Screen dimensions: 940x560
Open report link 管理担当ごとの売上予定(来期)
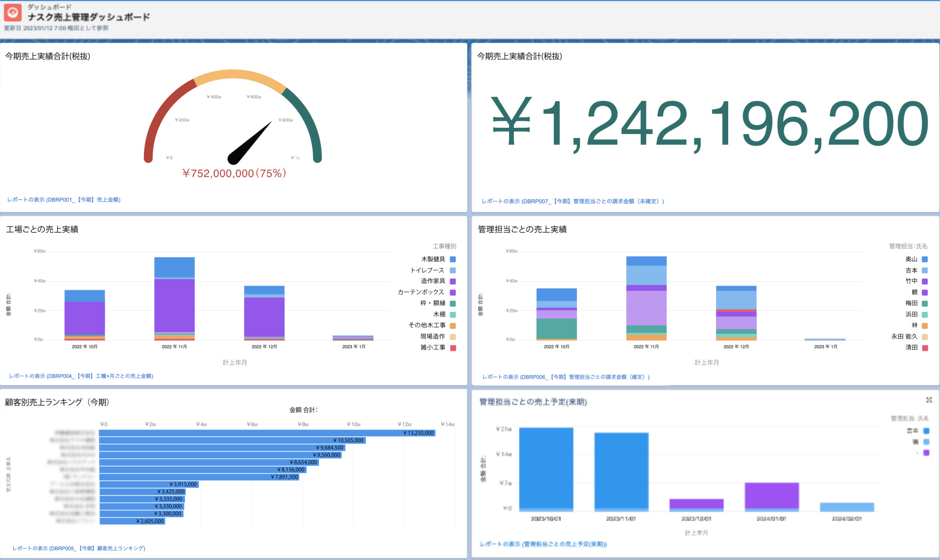click(543, 544)
